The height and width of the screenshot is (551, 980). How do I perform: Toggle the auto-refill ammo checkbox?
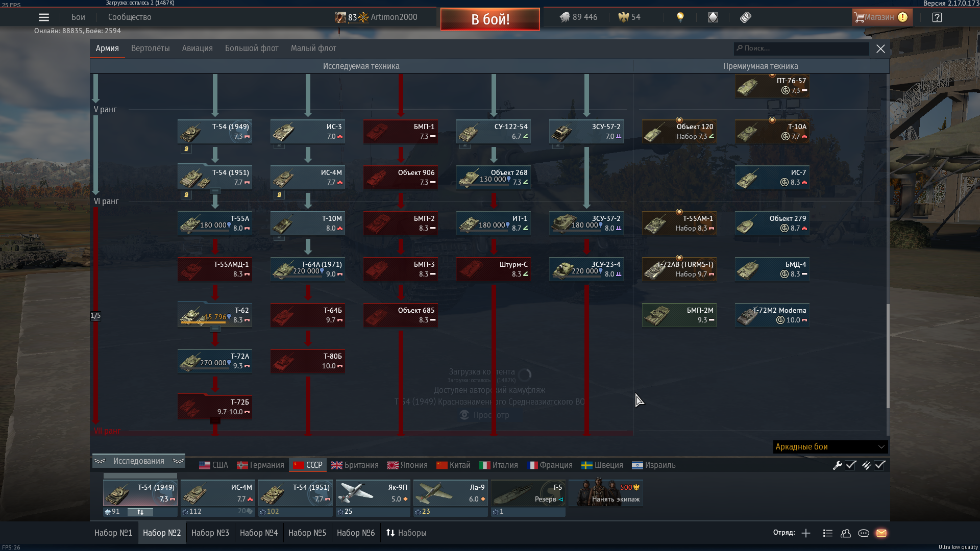pos(879,465)
